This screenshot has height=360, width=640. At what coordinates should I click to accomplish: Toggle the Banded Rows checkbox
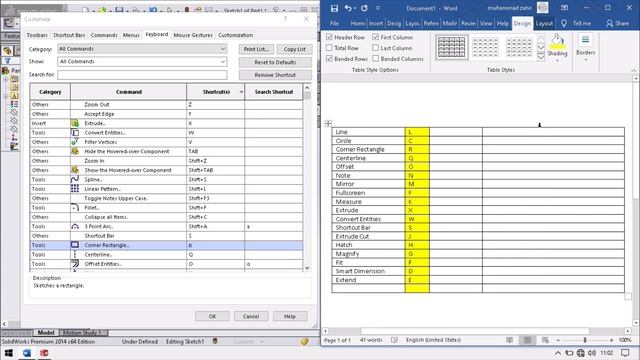click(329, 59)
